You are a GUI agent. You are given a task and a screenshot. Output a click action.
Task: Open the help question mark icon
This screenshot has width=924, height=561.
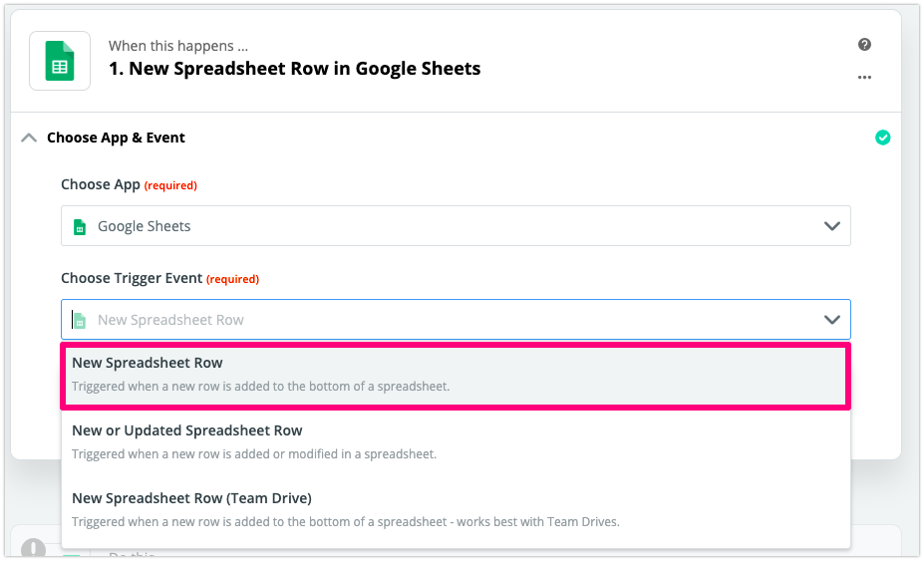tap(864, 44)
